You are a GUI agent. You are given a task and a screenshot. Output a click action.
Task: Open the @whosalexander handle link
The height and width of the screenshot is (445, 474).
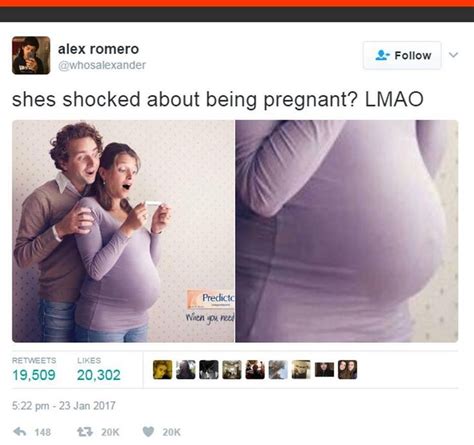point(102,65)
